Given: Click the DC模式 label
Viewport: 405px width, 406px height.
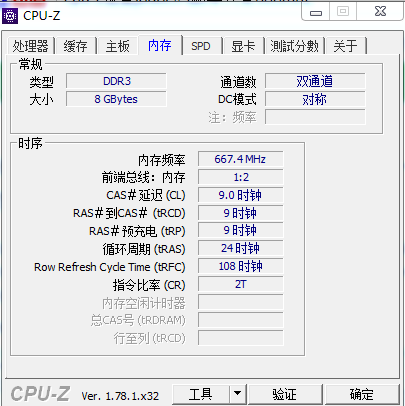Looking at the screenshot, I should (237, 100).
